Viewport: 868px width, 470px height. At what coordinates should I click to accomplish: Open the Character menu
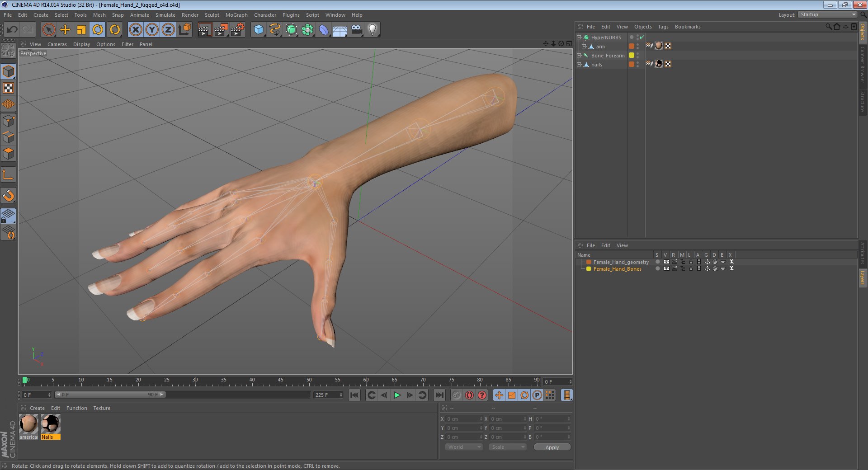coord(265,15)
